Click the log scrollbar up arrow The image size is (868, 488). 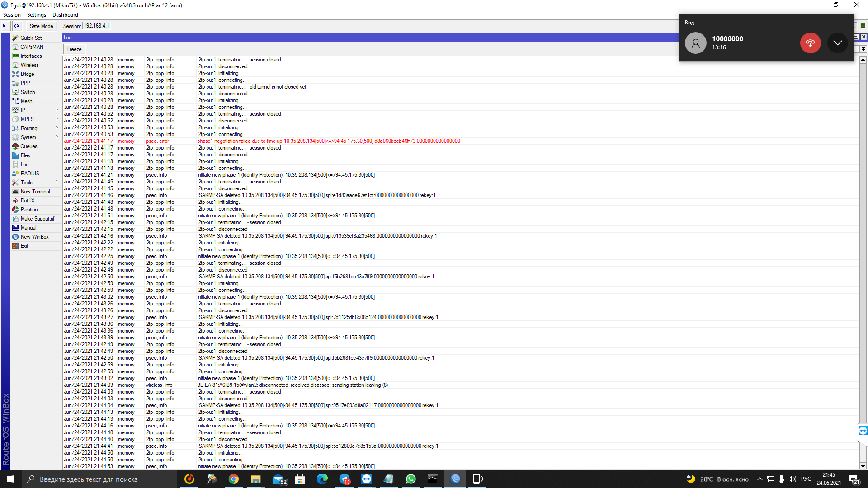point(863,60)
